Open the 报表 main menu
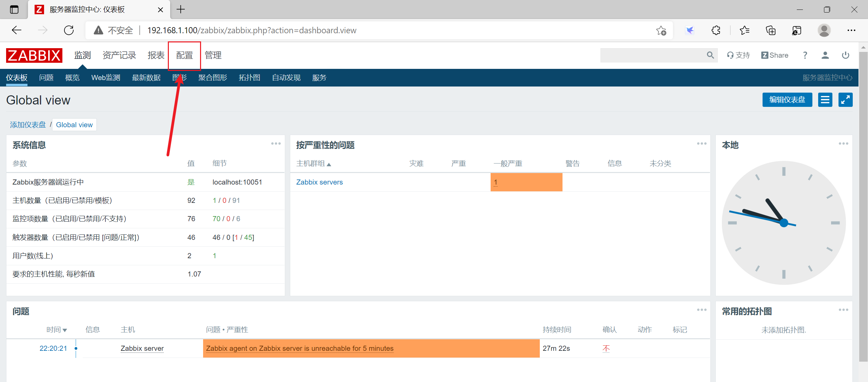The width and height of the screenshot is (868, 382). click(x=156, y=55)
